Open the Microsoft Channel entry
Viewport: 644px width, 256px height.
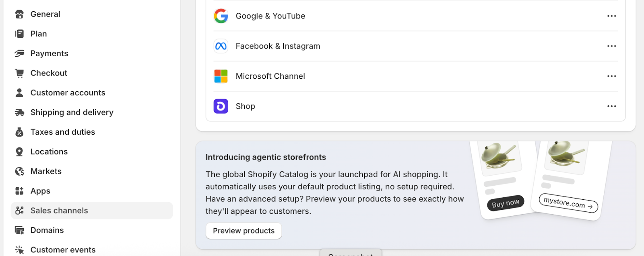[415, 76]
